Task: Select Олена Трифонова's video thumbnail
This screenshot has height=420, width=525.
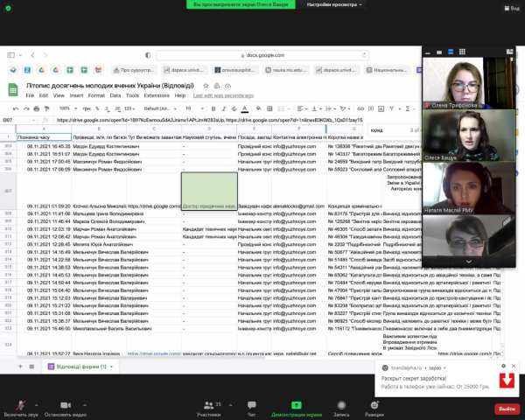Action: pos(468,79)
